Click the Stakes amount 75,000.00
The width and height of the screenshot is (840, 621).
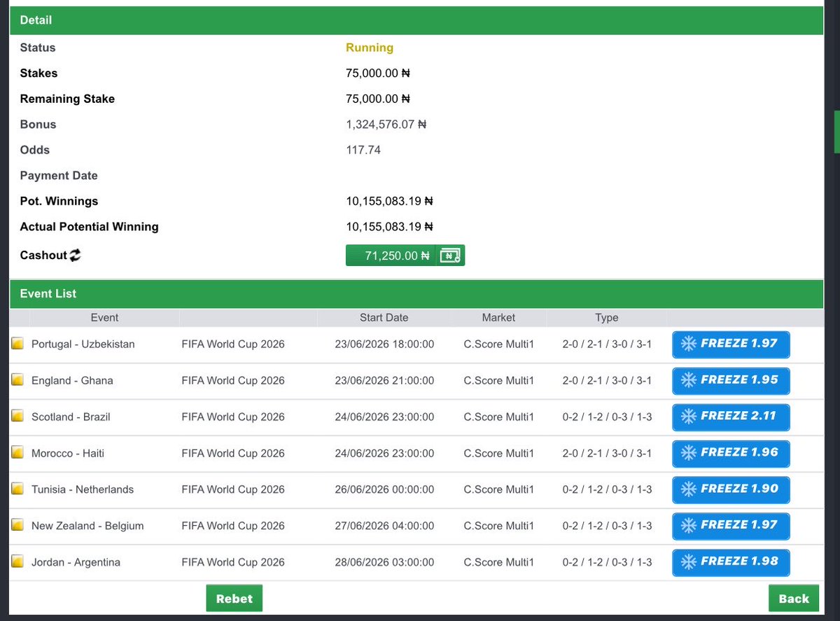click(378, 73)
